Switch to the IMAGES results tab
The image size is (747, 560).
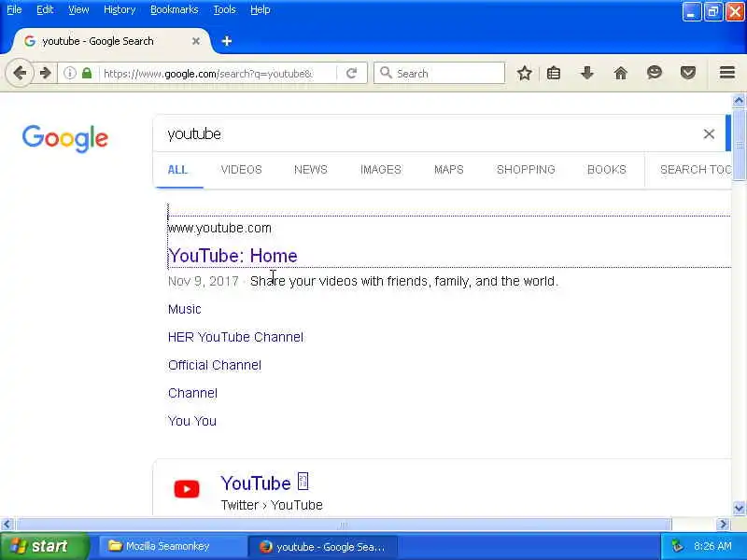pos(381,170)
